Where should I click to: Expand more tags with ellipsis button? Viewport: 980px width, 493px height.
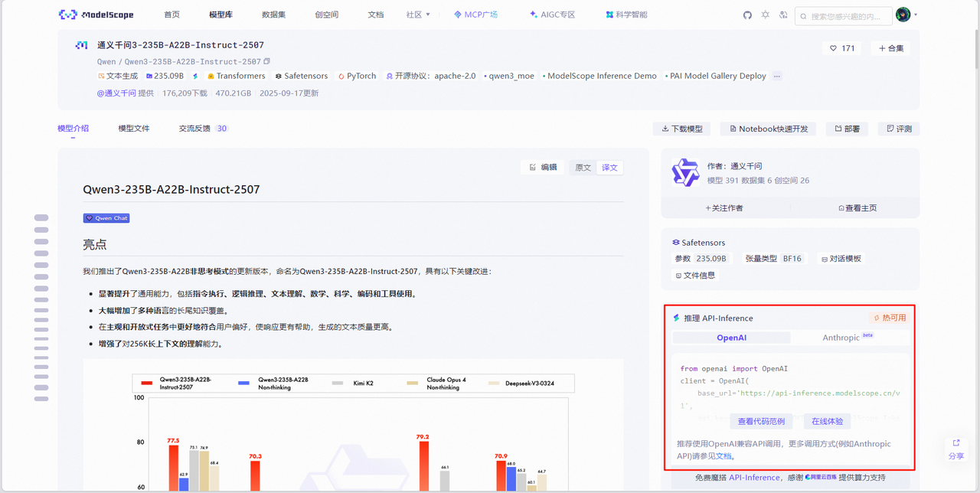coord(777,76)
